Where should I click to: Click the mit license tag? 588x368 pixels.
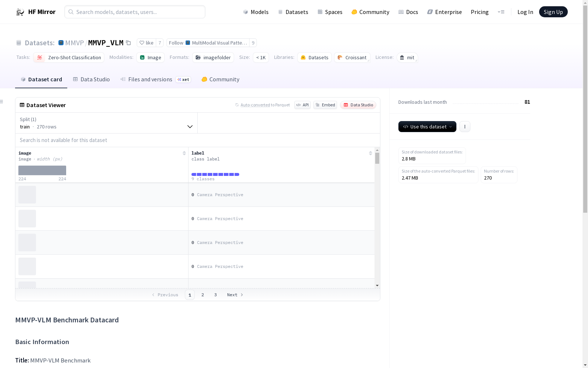coord(407,57)
